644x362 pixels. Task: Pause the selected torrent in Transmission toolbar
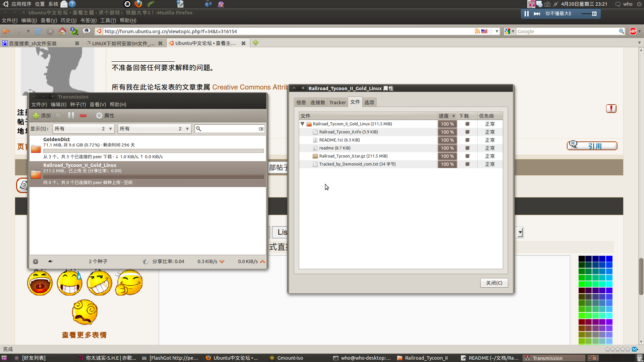(71, 116)
